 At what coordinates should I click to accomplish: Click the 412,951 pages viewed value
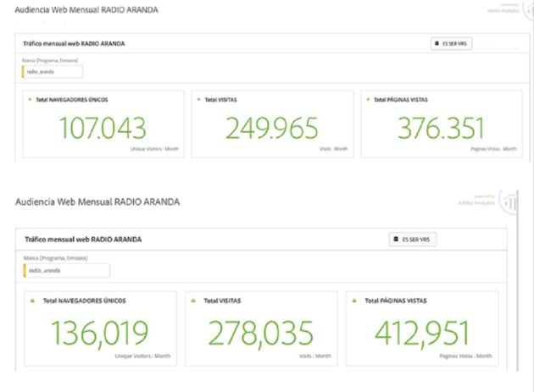point(422,333)
